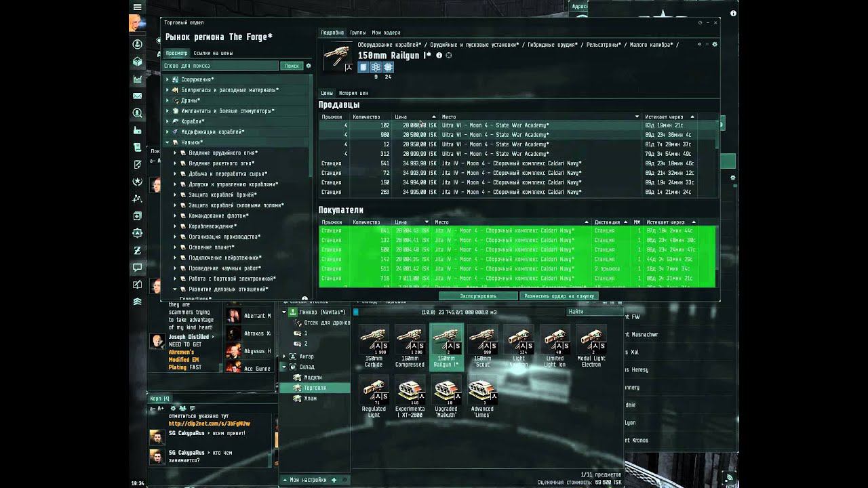Viewport: 868px width, 488px height.
Task: Click Разместить ордер на покупку button
Action: [559, 296]
